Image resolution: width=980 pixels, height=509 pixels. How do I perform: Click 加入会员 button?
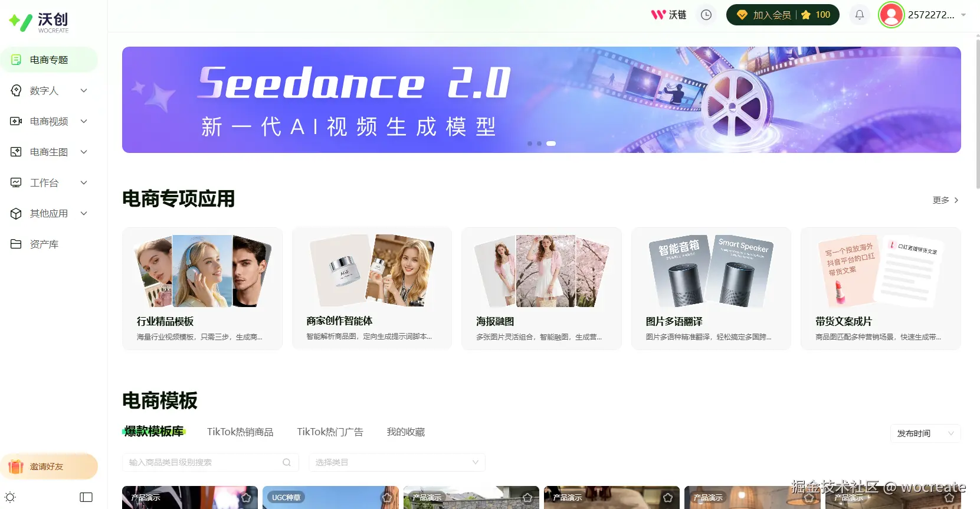pyautogui.click(x=771, y=15)
